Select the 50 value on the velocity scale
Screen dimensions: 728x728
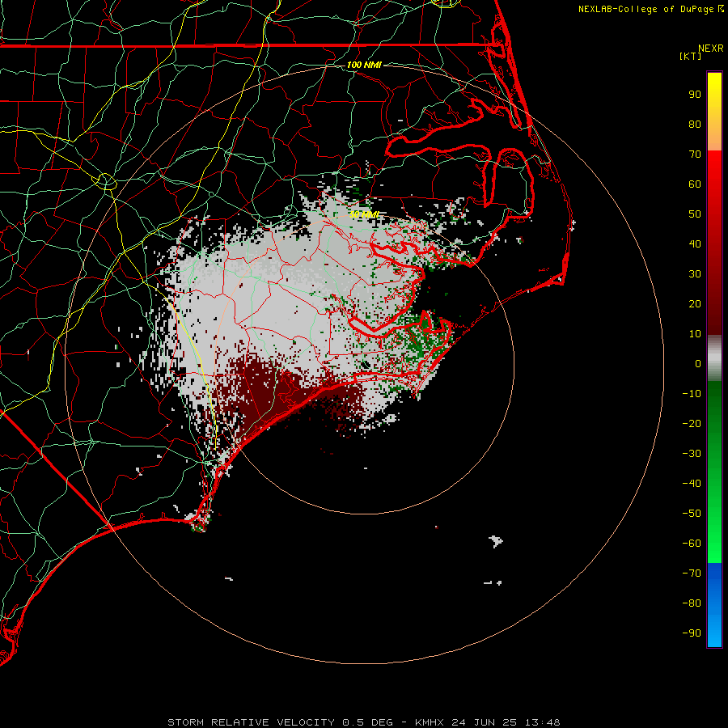[x=695, y=214]
